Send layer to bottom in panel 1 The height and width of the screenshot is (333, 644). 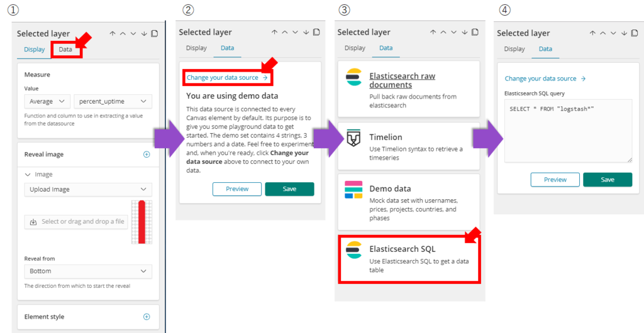[x=144, y=34]
